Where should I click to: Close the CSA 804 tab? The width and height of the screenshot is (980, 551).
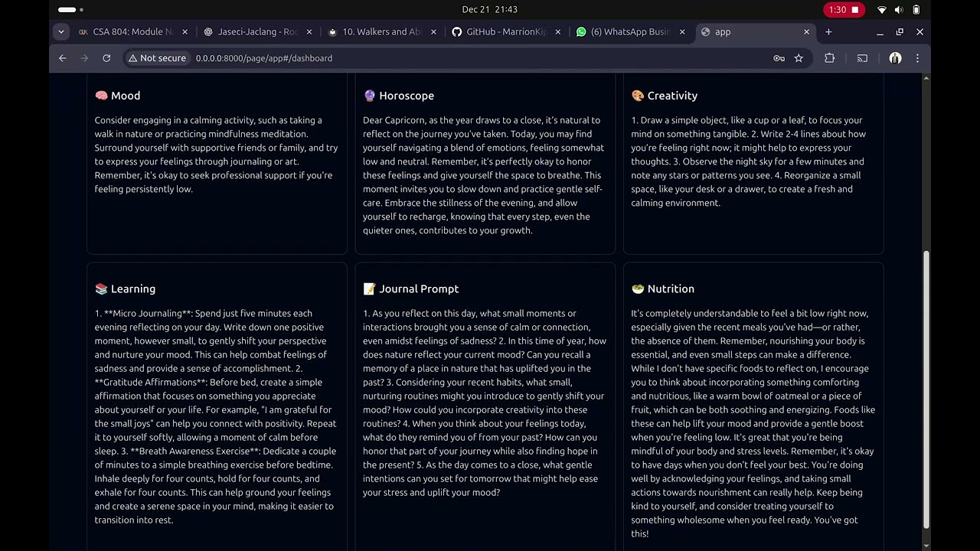coord(185,32)
